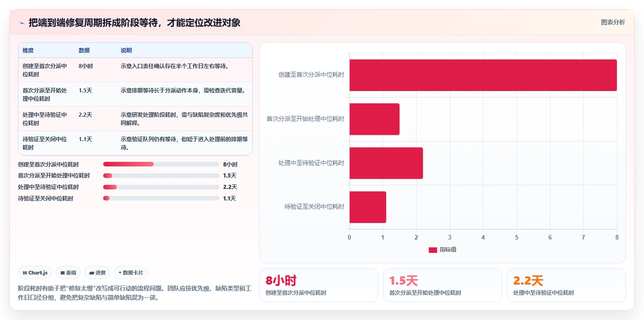Image resolution: width=644 pixels, height=320 pixels.
Task: Click the 首次分派至开始处理中位耗时 progress bar
Action: click(x=161, y=176)
